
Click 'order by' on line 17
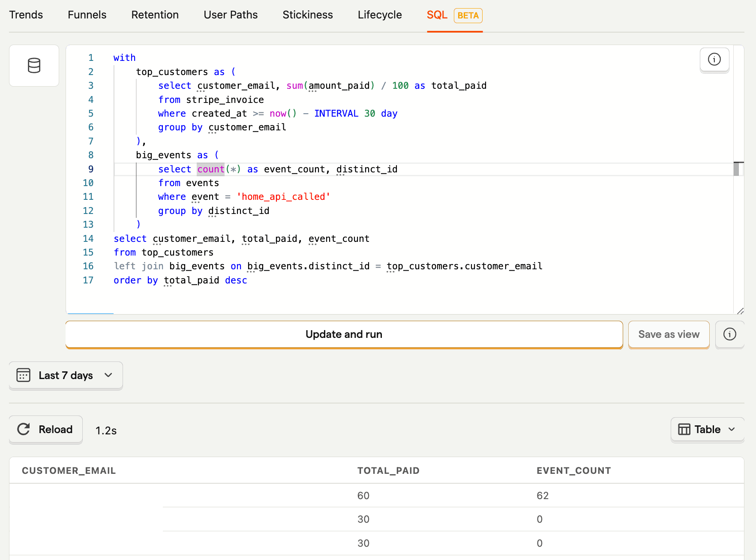(x=136, y=280)
